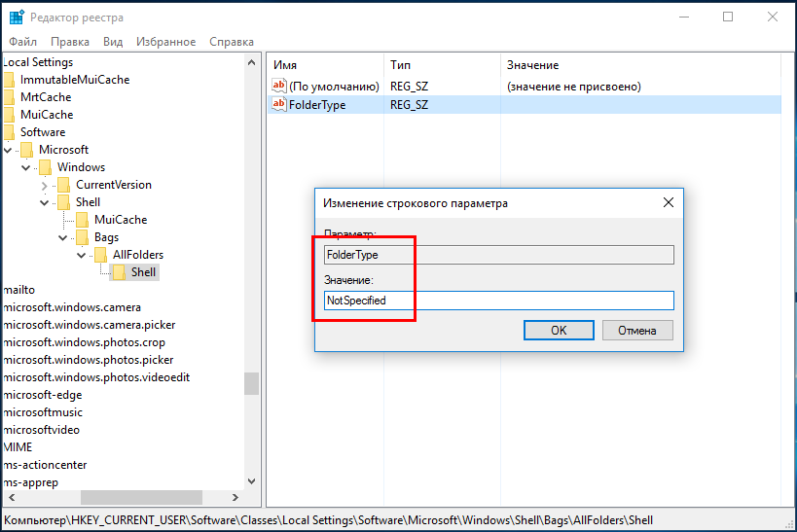Click the tree vertical scrollbar thumb

[x=252, y=383]
